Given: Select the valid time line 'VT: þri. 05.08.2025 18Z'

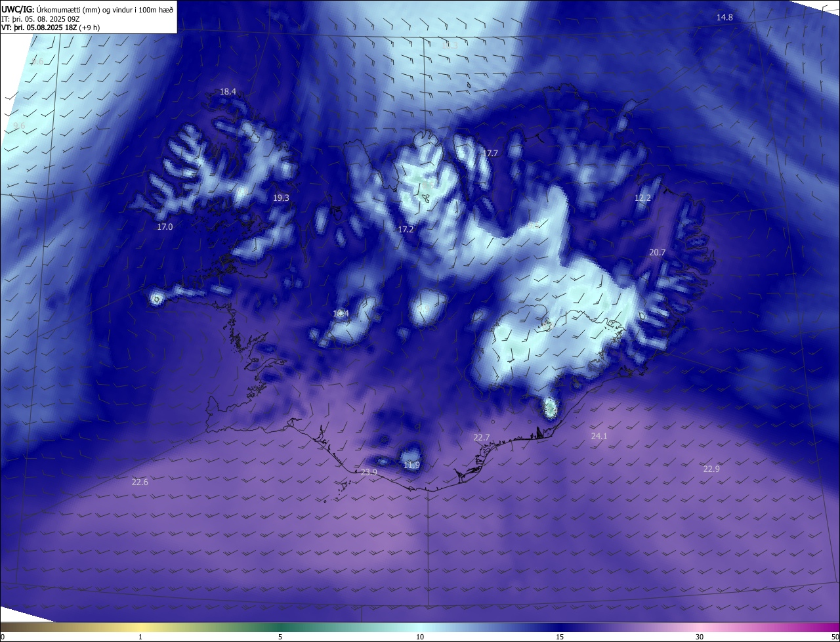Looking at the screenshot, I should [40, 28].
